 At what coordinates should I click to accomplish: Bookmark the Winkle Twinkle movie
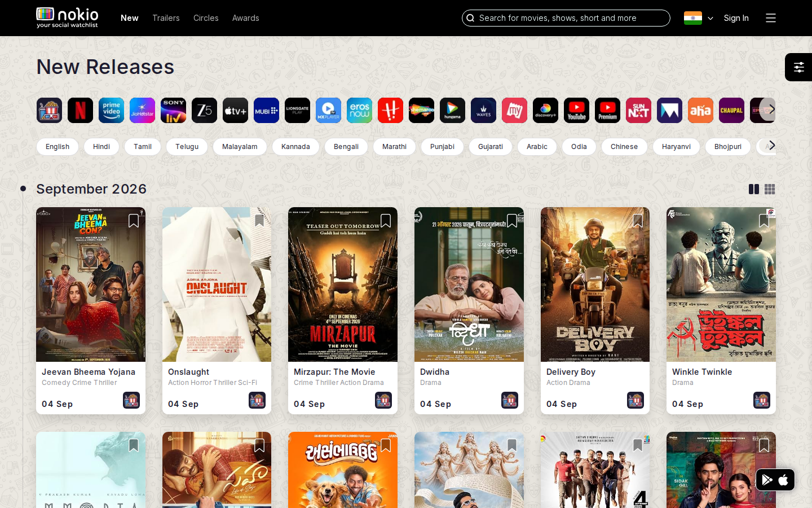(x=764, y=221)
